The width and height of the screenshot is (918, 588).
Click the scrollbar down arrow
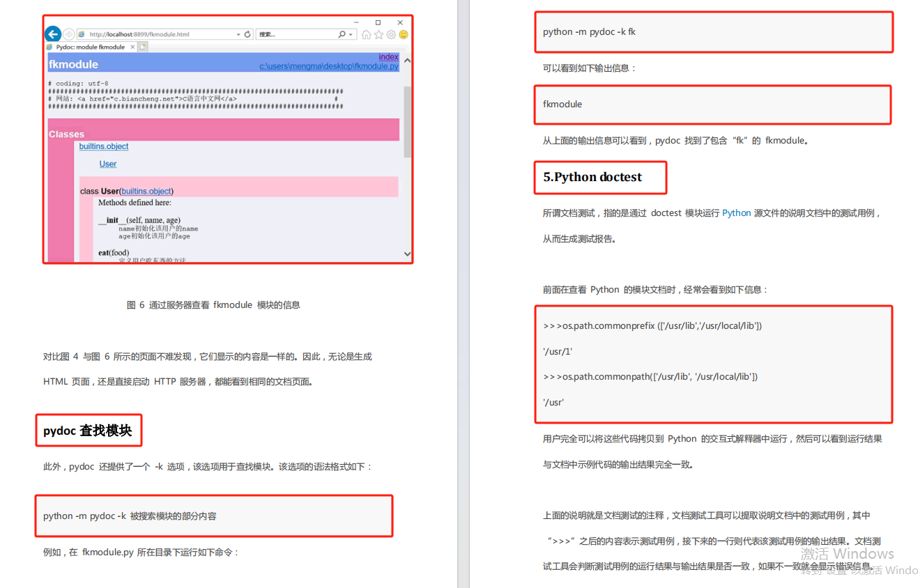tap(407, 254)
